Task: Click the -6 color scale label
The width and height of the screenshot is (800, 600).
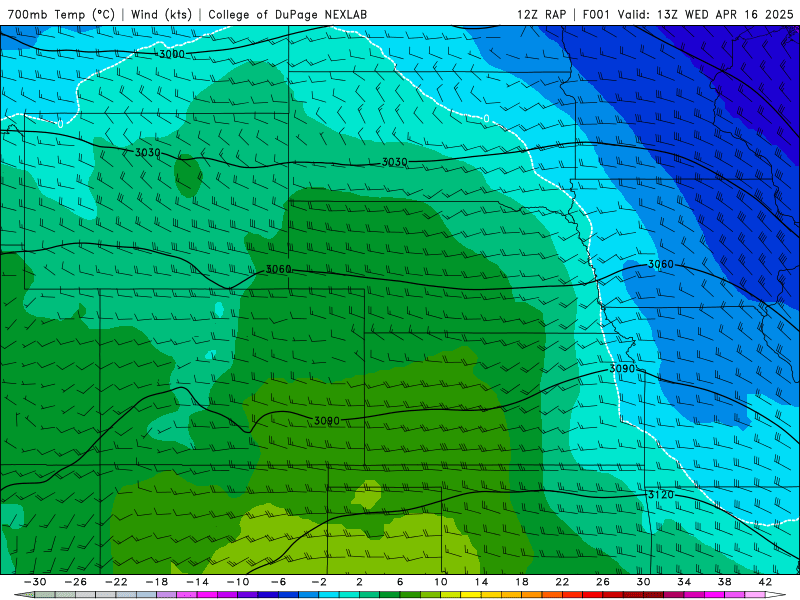Action: (x=279, y=582)
